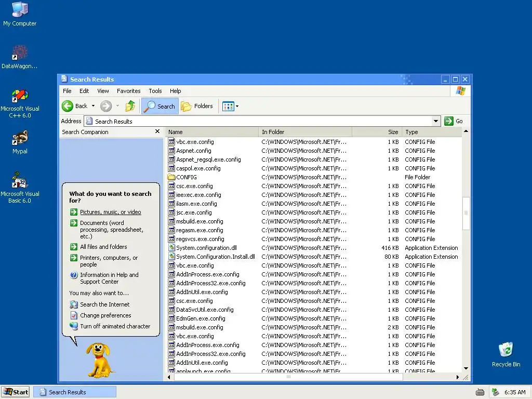Screen dimensions: 532x399
Task: Open the Edit menu
Action: [84, 91]
